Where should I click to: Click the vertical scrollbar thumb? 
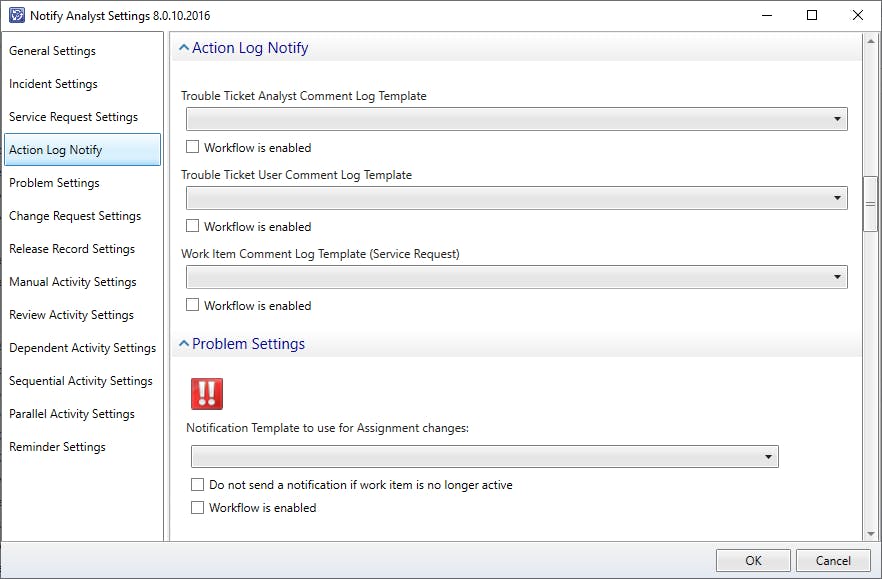pos(870,204)
